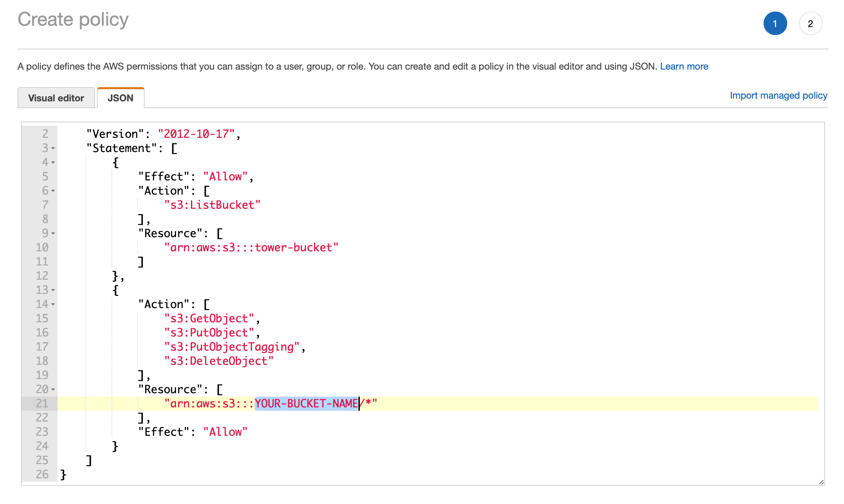Screen dimensions: 844x504
Task: Click Import managed policy link
Action: coord(778,96)
